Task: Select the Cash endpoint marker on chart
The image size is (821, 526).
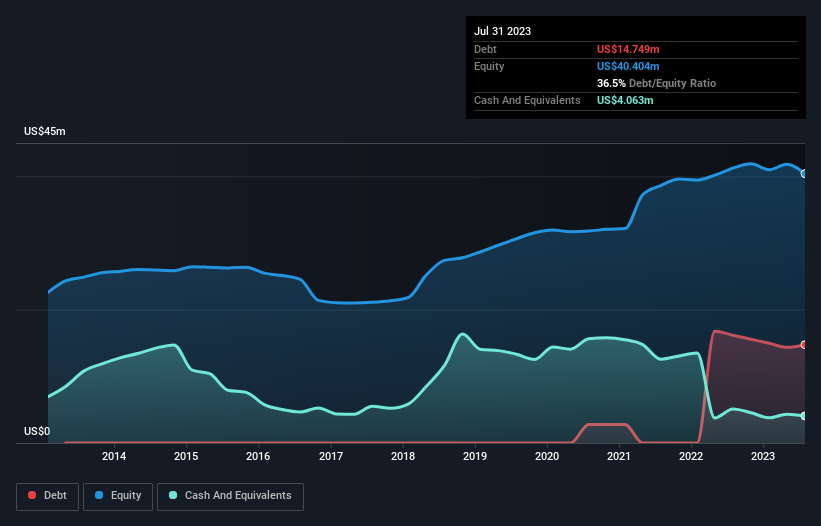Action: pyautogui.click(x=804, y=416)
